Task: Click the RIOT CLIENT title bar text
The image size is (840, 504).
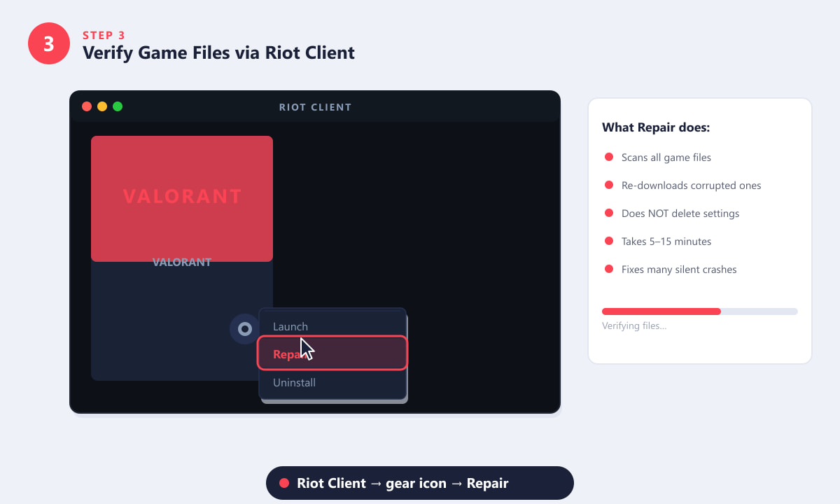Action: [x=315, y=107]
